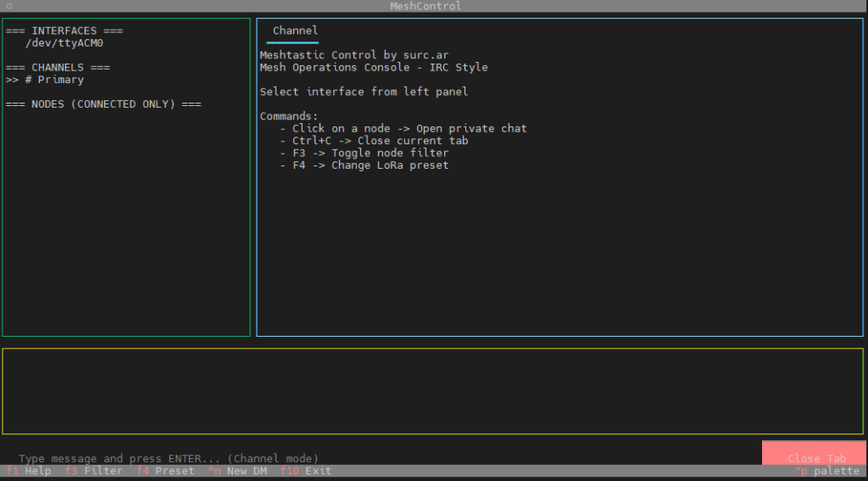This screenshot has width=868, height=481.
Task: Open Help with the f1 footer item
Action: pos(29,471)
